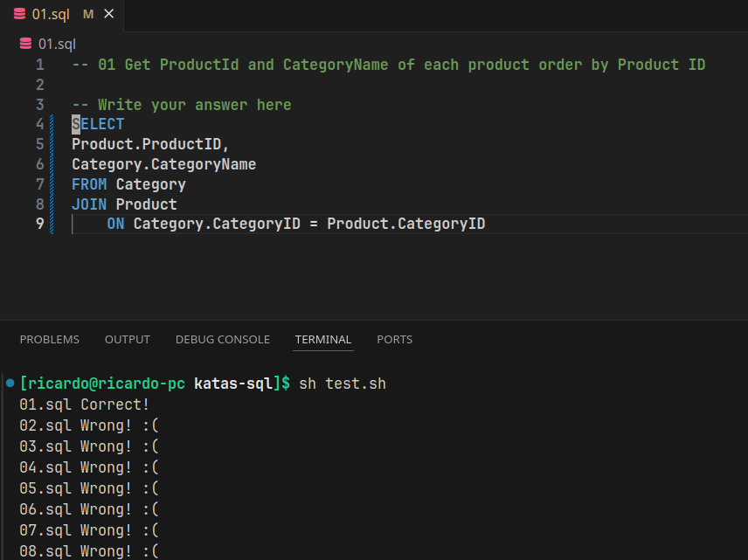
Task: Open the 01.sql breadcrumb item
Action: (56, 44)
